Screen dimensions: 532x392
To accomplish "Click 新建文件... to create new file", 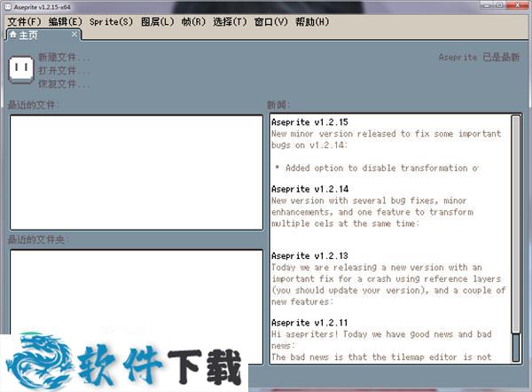I will tap(64, 57).
